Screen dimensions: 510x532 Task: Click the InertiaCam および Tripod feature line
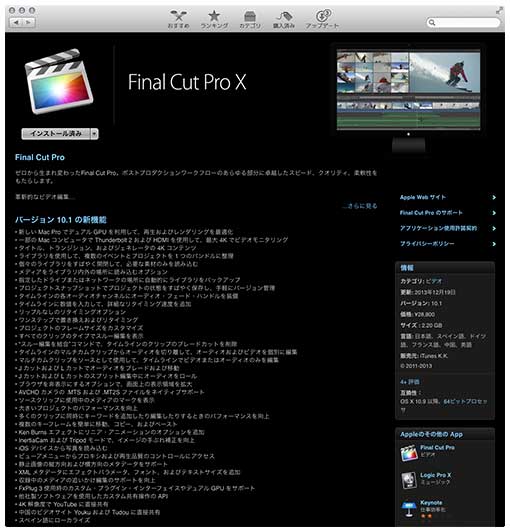105,440
